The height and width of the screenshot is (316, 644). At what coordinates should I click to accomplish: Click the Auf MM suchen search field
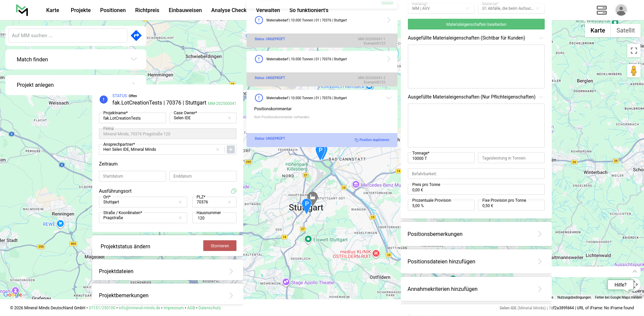(67, 36)
